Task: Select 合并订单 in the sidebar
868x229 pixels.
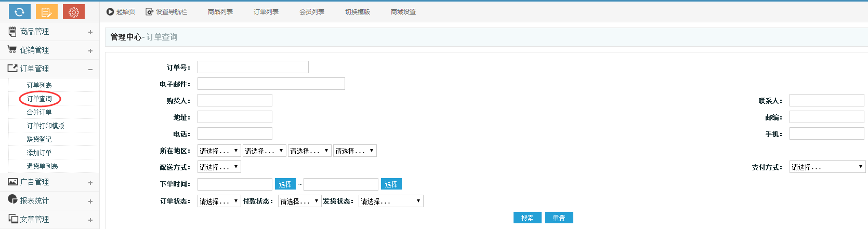Action: coord(40,112)
